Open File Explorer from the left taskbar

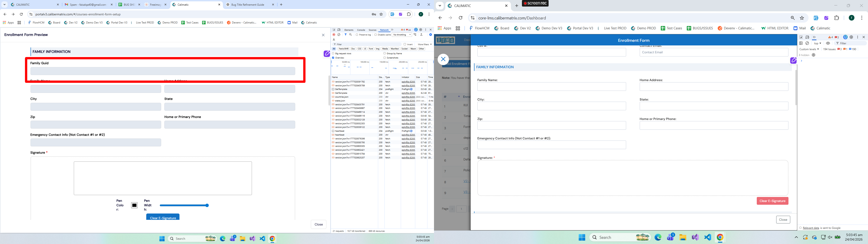[x=242, y=239]
